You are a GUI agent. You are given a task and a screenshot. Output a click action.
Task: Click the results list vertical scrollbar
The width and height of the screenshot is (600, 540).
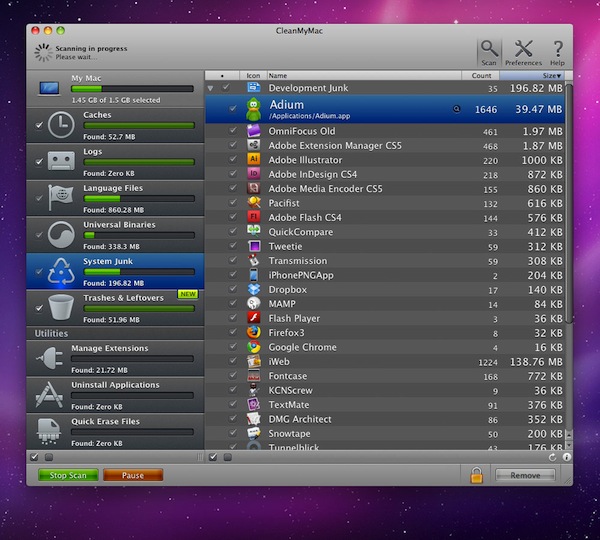[x=569, y=203]
